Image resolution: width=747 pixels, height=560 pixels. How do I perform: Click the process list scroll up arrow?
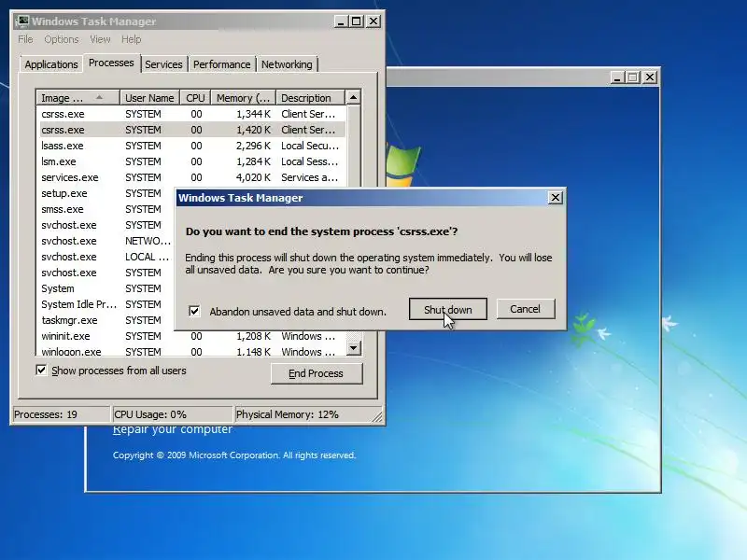pos(353,97)
